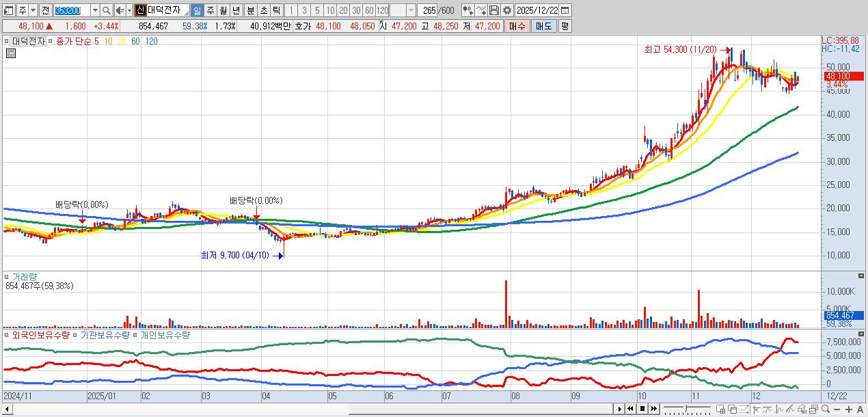
Task: Click the stock code input field 353200
Action: [x=72, y=10]
